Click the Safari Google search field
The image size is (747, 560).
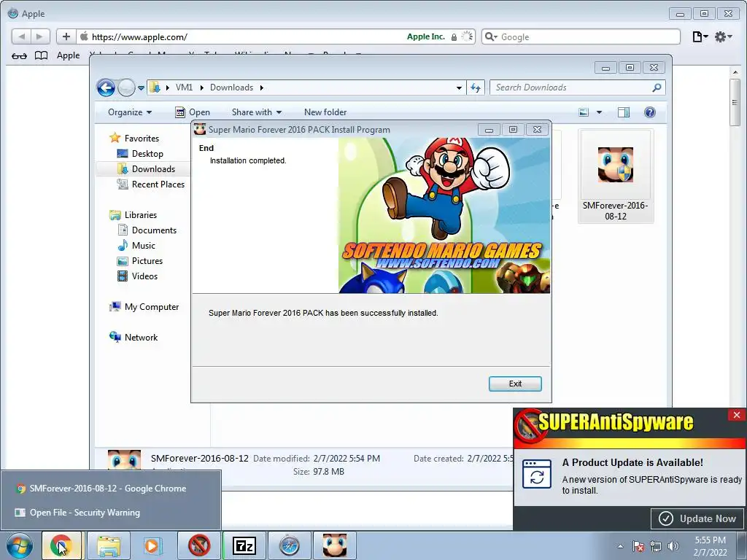tap(581, 36)
